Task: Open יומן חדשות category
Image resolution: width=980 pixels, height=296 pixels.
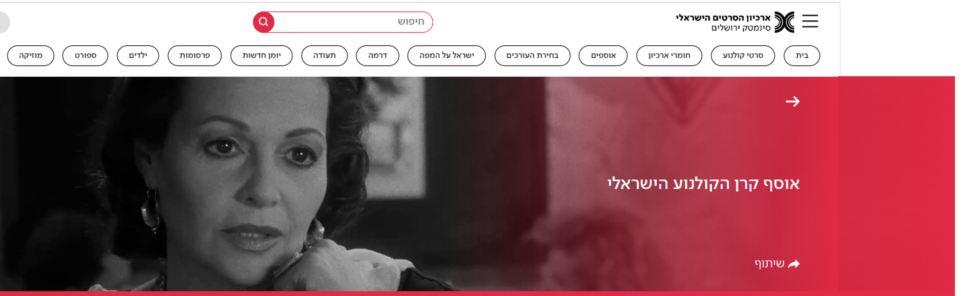Action: [x=261, y=56]
